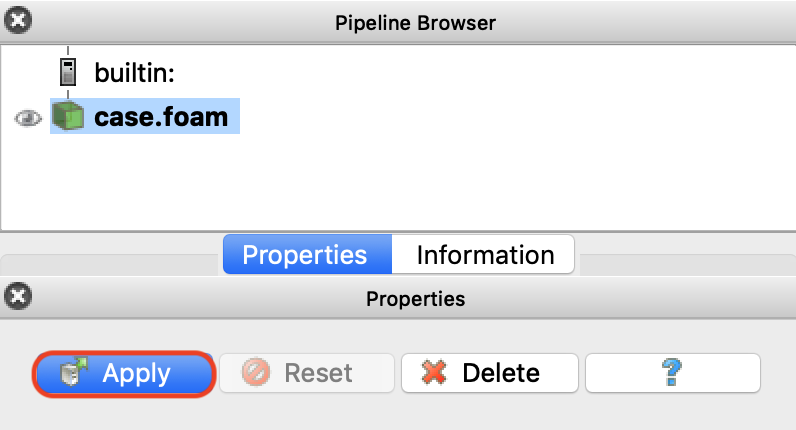The height and width of the screenshot is (430, 796).
Task: Click the greyed-out Reset icon
Action: point(256,373)
